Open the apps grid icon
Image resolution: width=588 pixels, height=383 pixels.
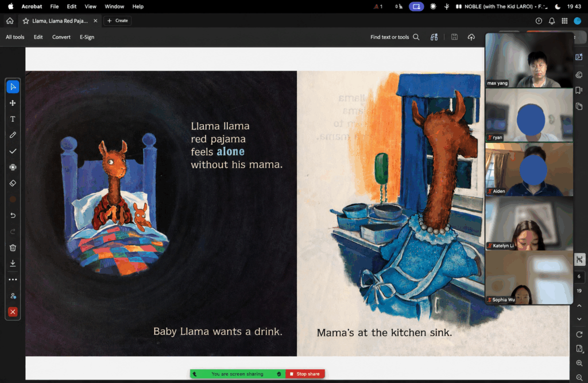point(564,21)
